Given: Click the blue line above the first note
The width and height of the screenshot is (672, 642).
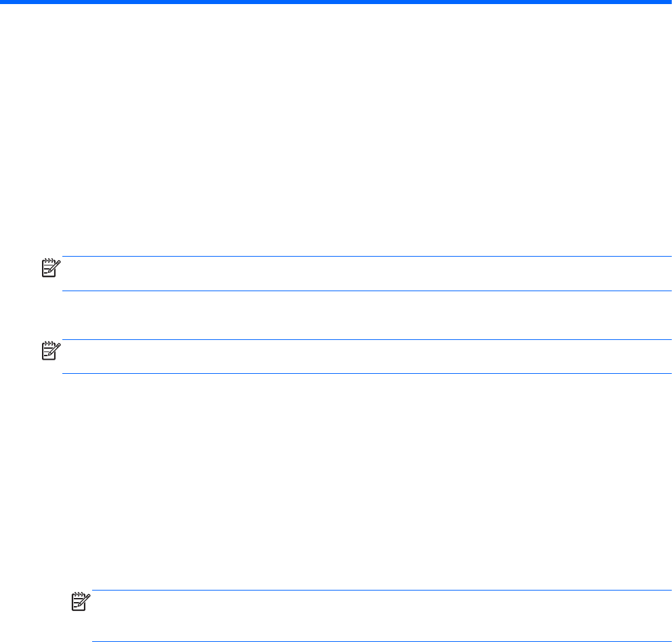Looking at the screenshot, I should coord(366,257).
